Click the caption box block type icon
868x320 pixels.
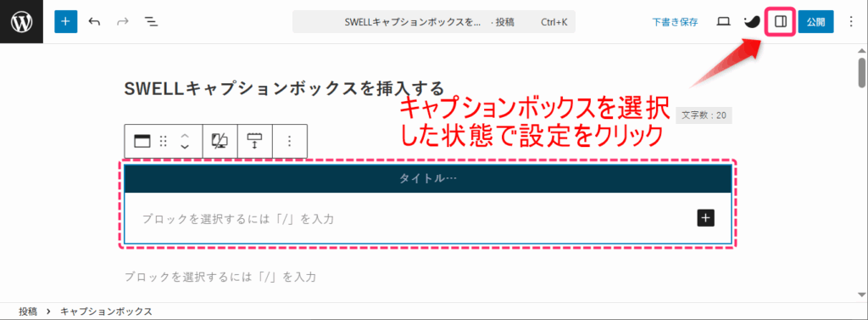coord(142,141)
